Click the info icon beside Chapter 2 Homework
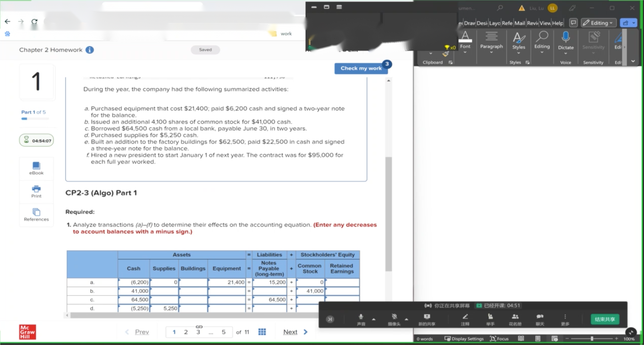Viewport: 644px width, 345px height. click(90, 50)
